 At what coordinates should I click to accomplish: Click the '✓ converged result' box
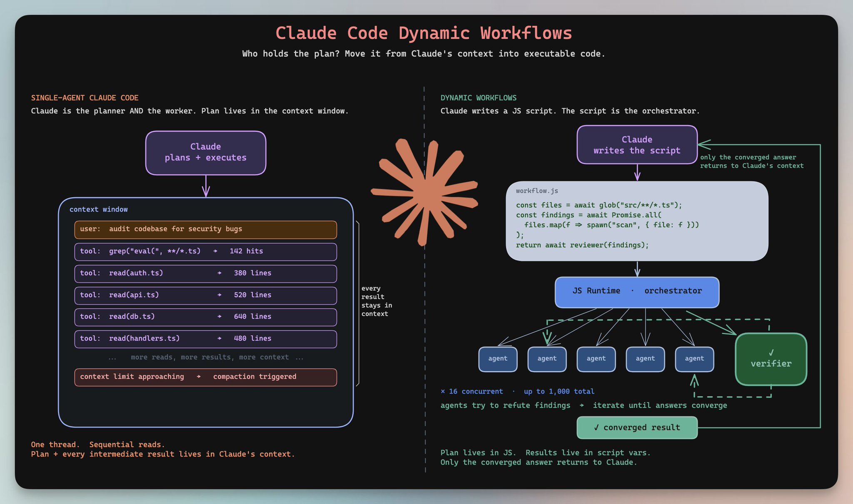coord(637,427)
